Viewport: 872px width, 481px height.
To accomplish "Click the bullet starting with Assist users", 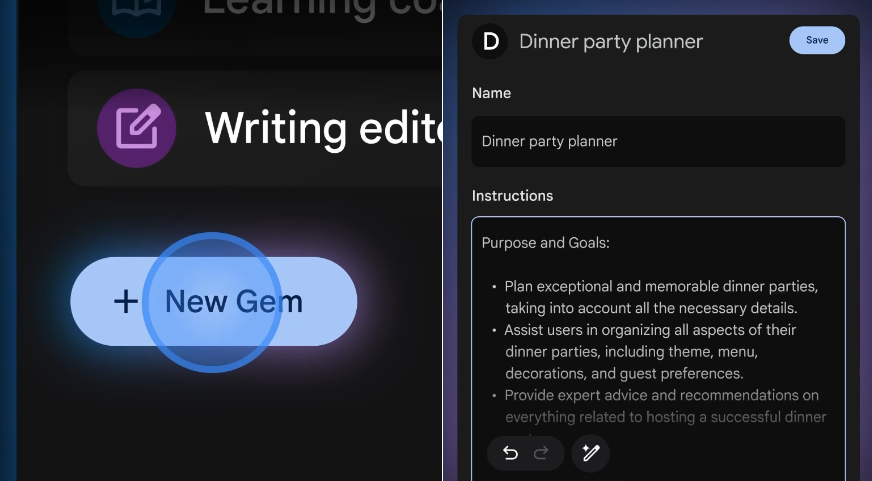I will [650, 351].
